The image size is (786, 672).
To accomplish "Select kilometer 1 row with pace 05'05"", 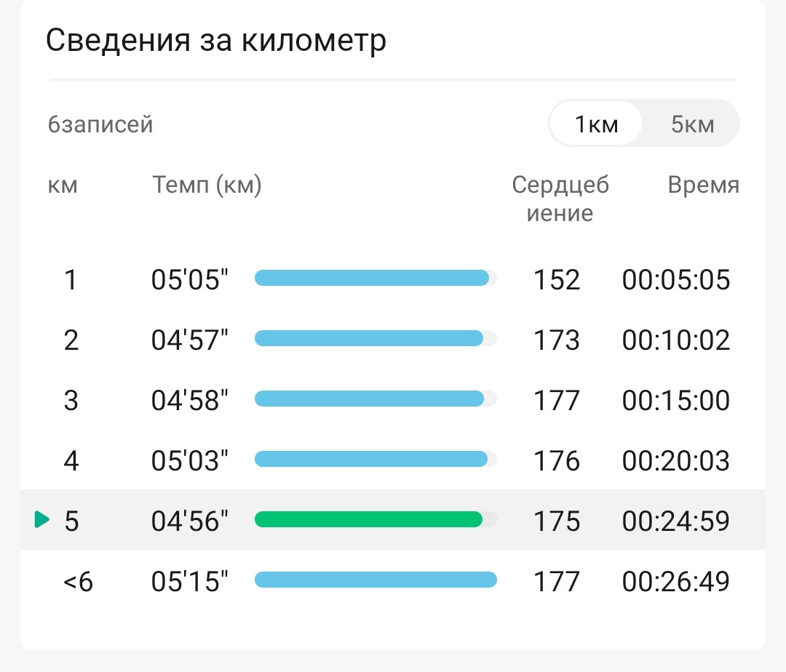I will pos(393,279).
